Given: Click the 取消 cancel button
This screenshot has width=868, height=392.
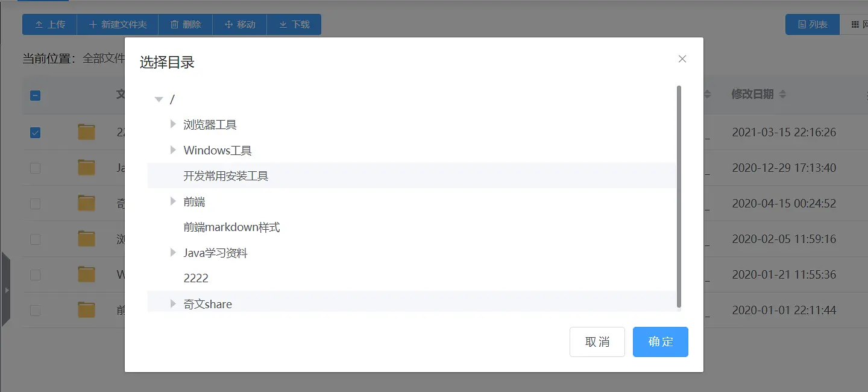Looking at the screenshot, I should (x=597, y=341).
